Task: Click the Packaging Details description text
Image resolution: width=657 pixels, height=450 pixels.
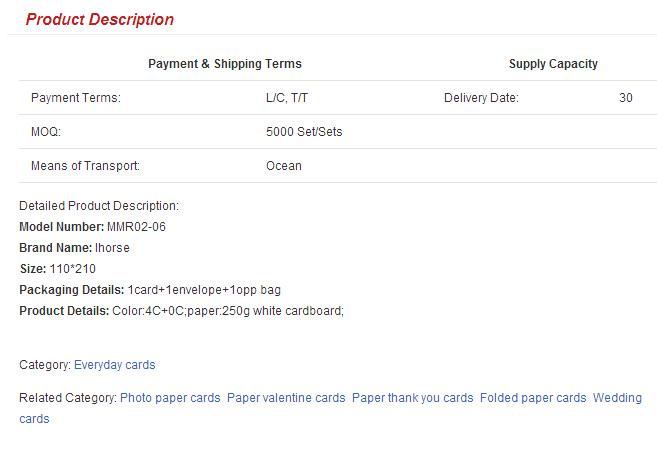Action: [x=204, y=290]
